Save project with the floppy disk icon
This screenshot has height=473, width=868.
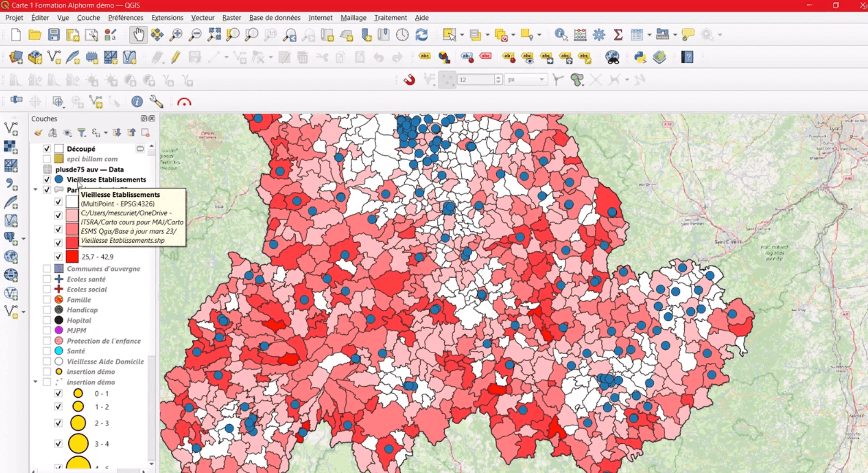pos(54,35)
